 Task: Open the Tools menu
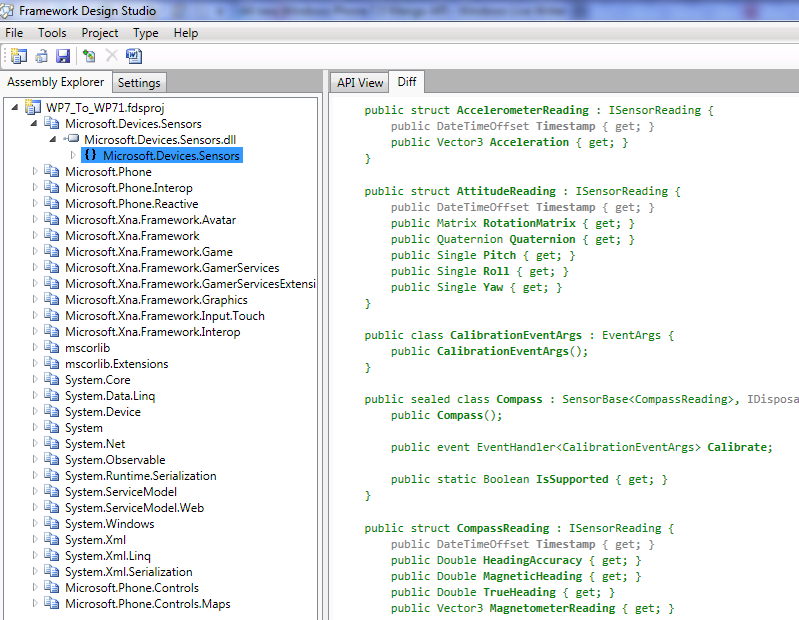coord(52,33)
